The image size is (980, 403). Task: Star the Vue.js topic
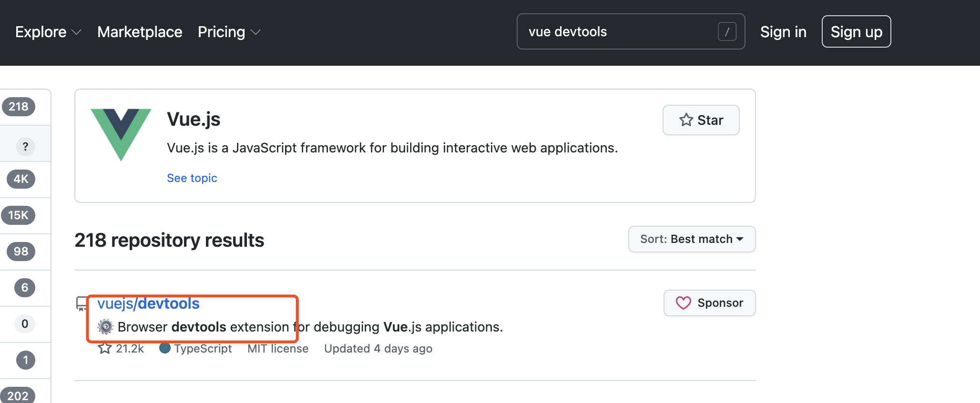click(701, 120)
